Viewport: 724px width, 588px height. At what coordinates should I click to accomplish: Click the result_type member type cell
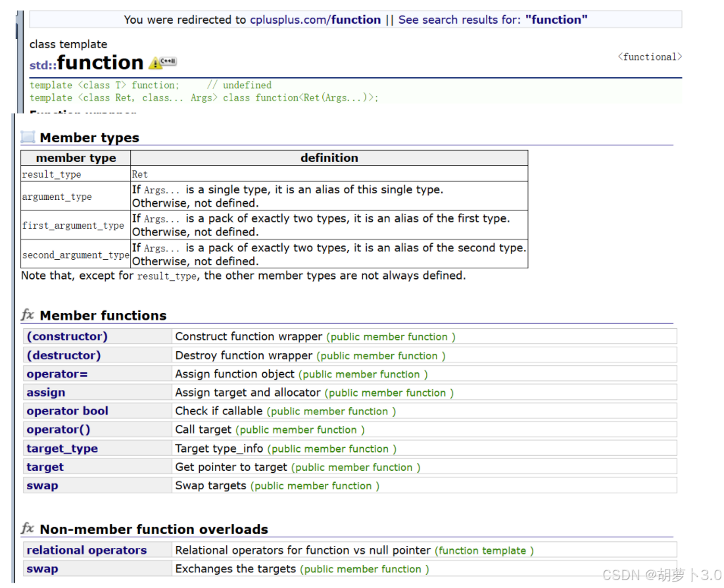coord(52,174)
